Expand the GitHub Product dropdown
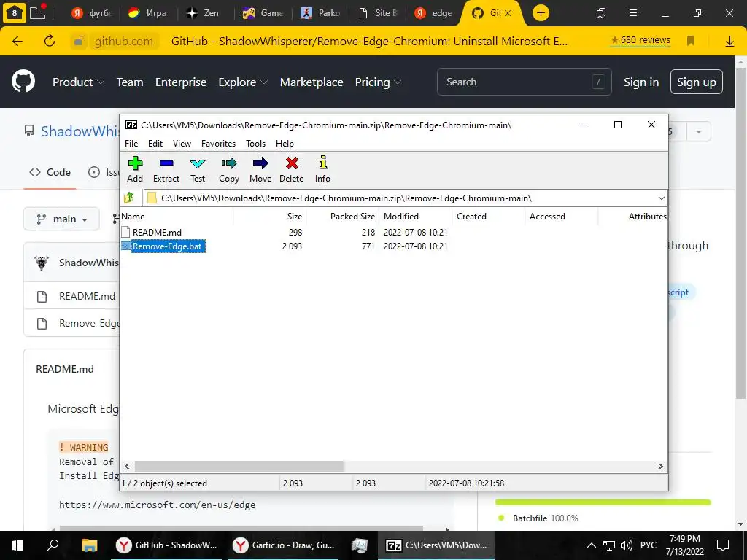The width and height of the screenshot is (747, 560). point(78,82)
